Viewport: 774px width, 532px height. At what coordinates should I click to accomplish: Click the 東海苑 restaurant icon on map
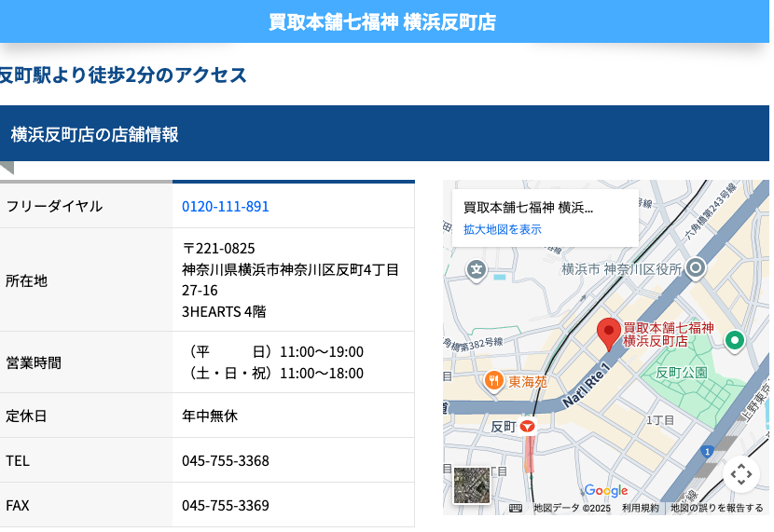(x=493, y=381)
